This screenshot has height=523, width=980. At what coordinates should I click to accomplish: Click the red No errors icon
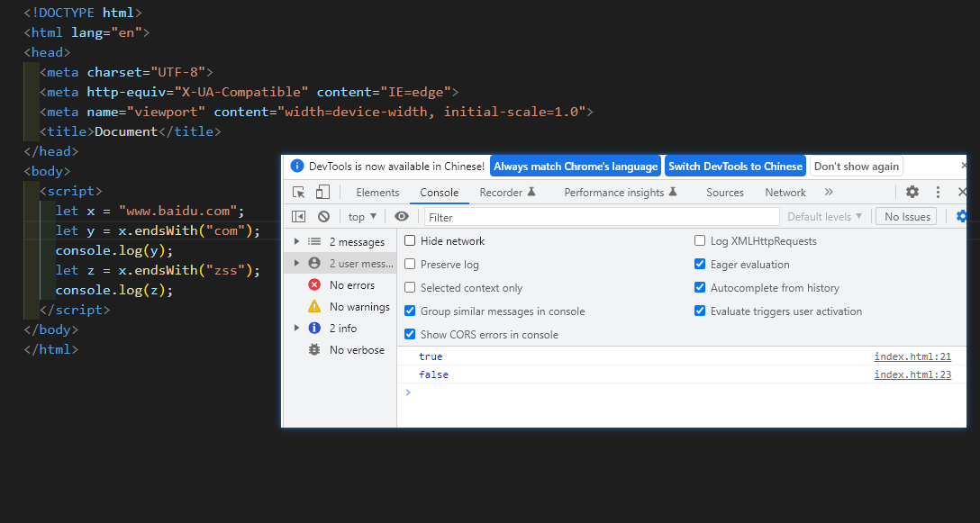(314, 285)
